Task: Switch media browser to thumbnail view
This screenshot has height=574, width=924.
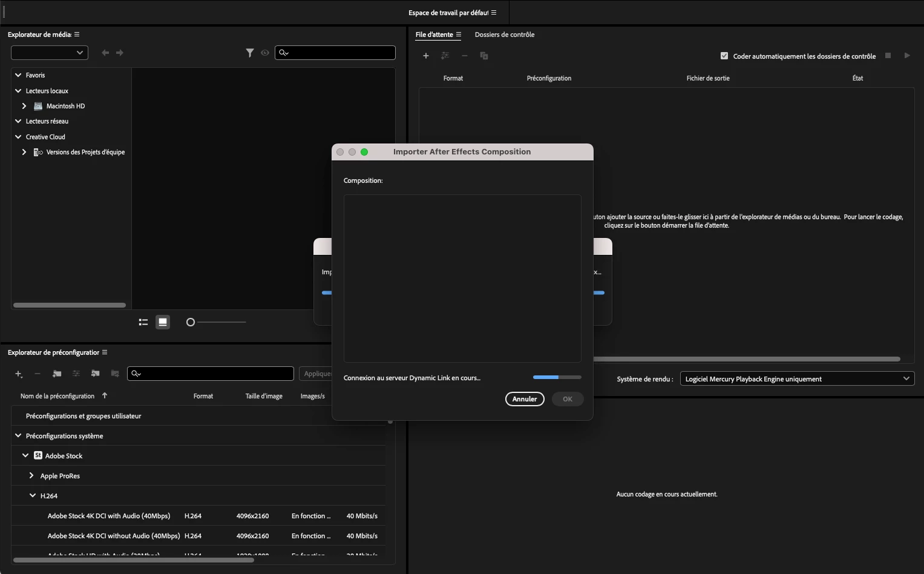Action: [x=163, y=322]
